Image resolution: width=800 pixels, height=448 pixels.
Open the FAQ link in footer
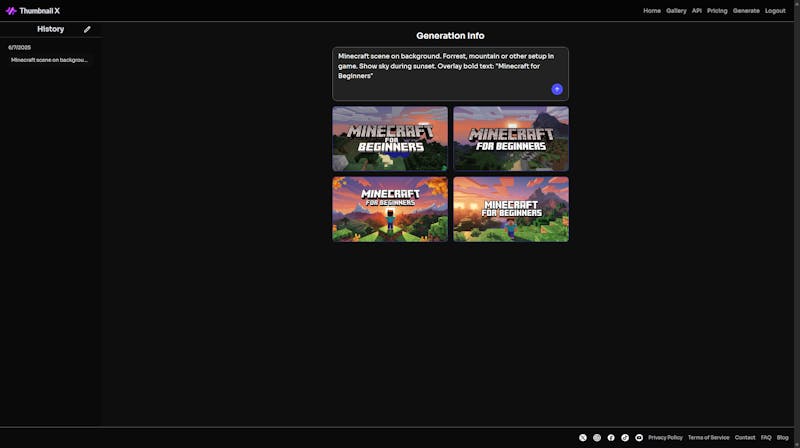(x=766, y=437)
